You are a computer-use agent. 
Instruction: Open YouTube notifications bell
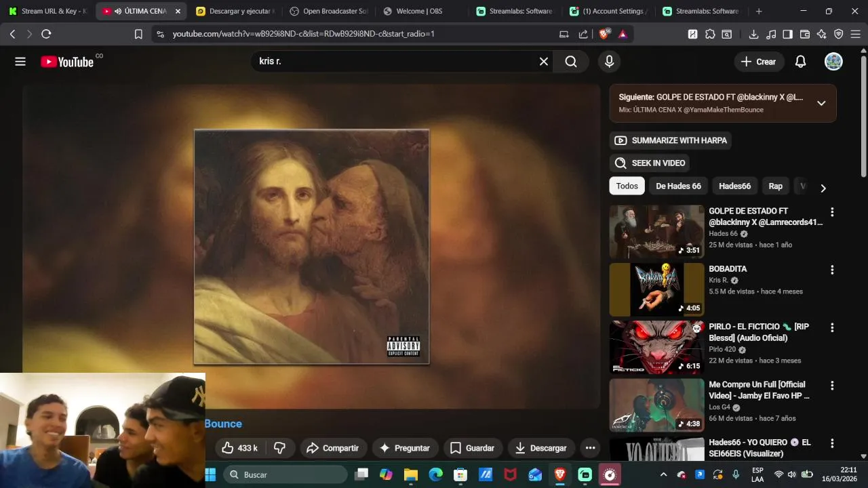click(x=800, y=62)
